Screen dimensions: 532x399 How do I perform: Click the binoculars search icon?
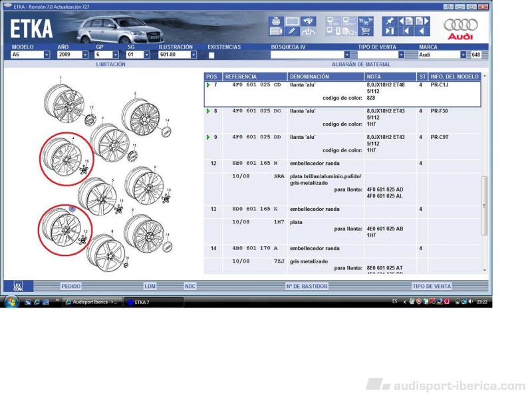(308, 21)
